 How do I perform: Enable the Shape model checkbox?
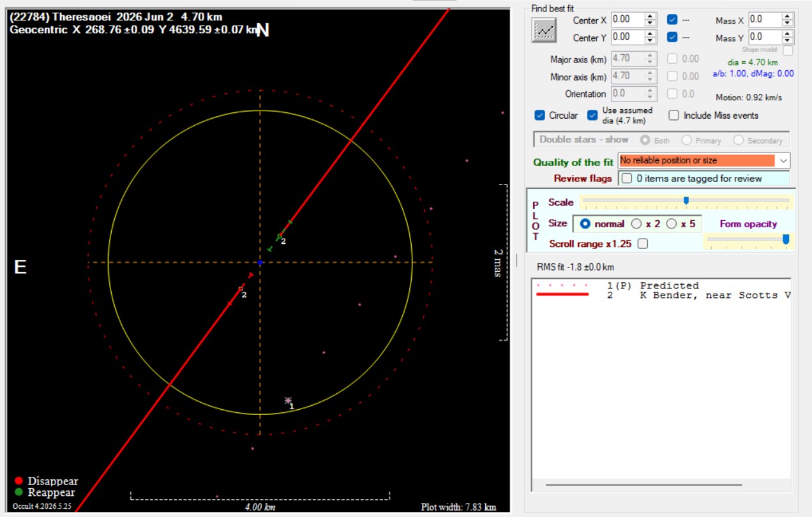click(x=788, y=50)
